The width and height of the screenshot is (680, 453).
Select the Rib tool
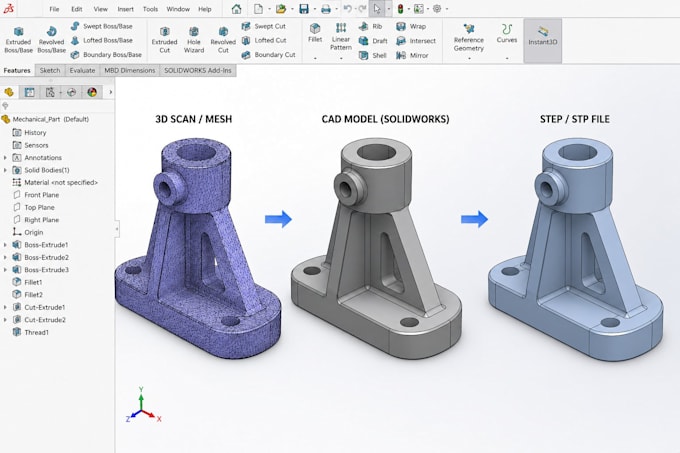pos(370,26)
